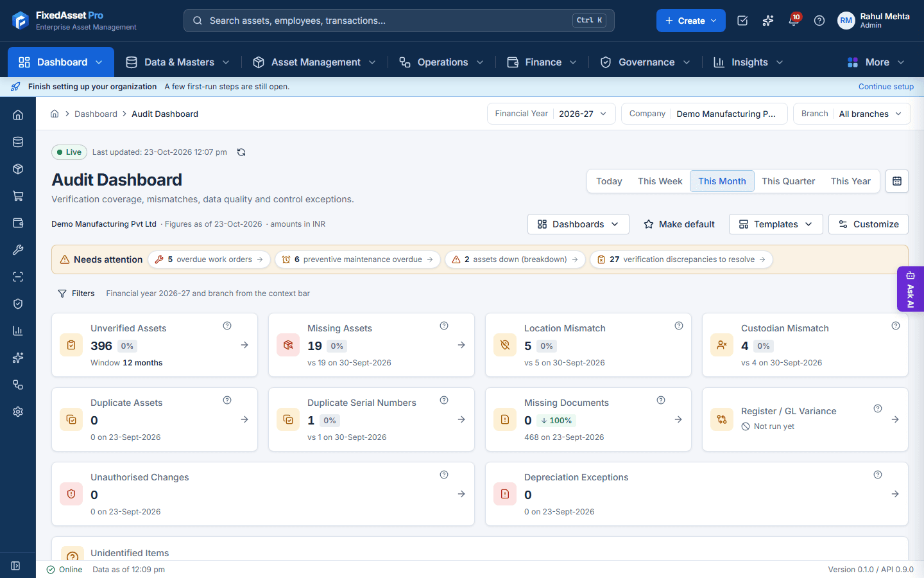Open 5 overdue work orders chip

coord(209,259)
